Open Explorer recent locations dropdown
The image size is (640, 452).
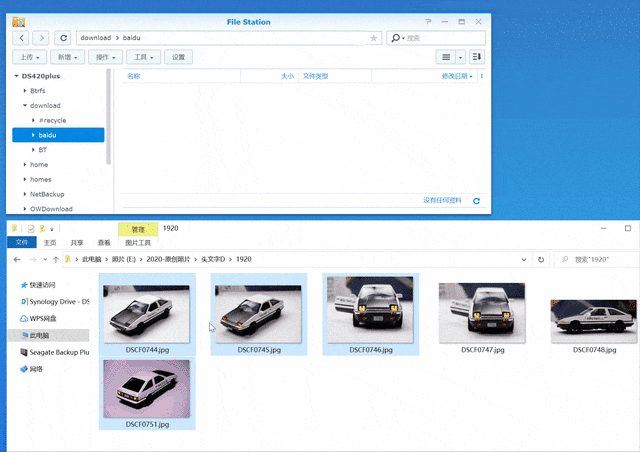45,259
